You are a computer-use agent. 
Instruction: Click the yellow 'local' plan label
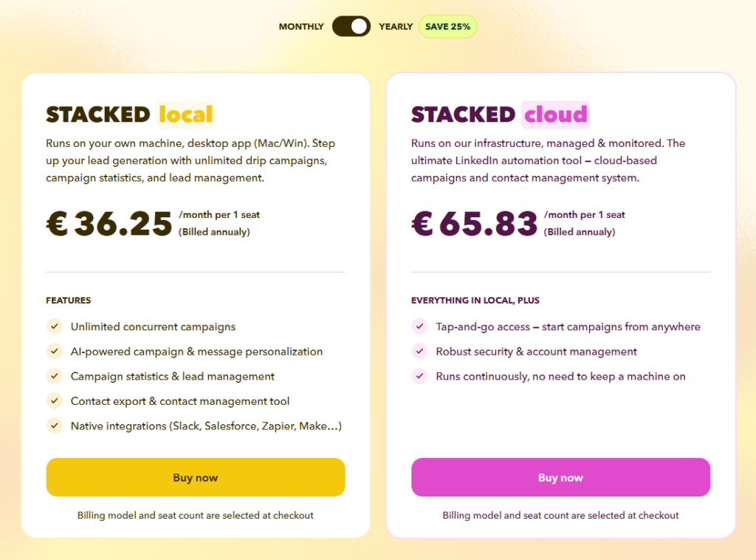185,115
